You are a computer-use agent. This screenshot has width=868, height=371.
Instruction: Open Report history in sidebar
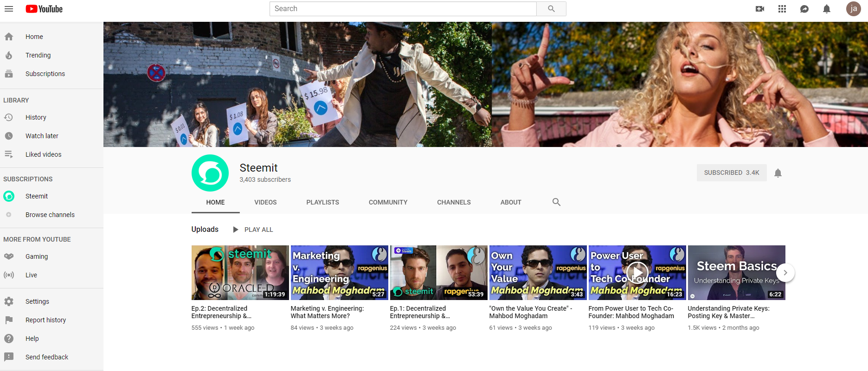(51, 320)
